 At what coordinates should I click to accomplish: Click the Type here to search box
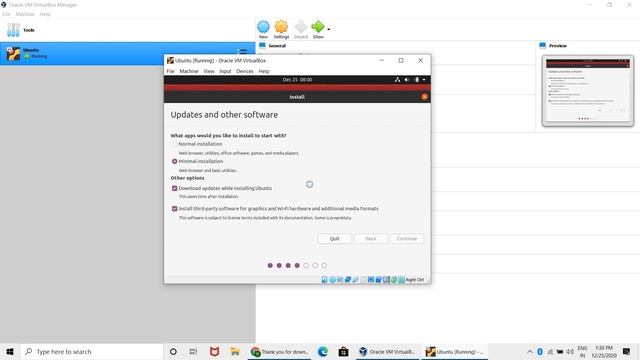91,351
